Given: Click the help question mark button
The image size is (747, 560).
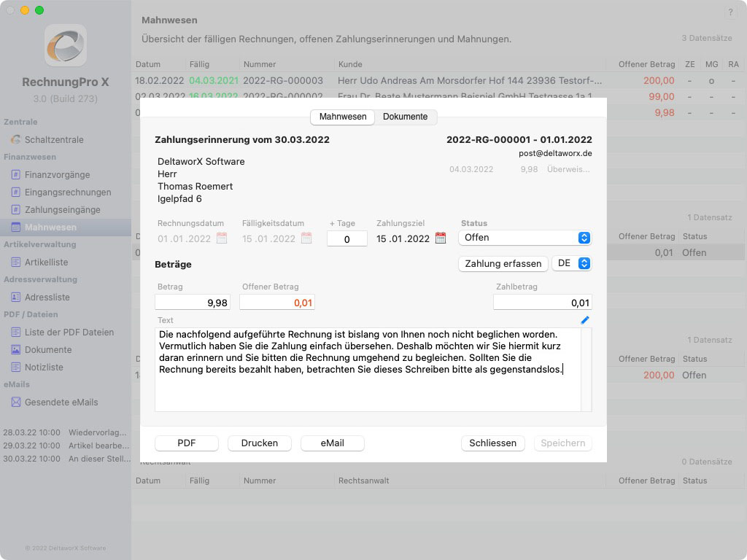Looking at the screenshot, I should click(730, 13).
